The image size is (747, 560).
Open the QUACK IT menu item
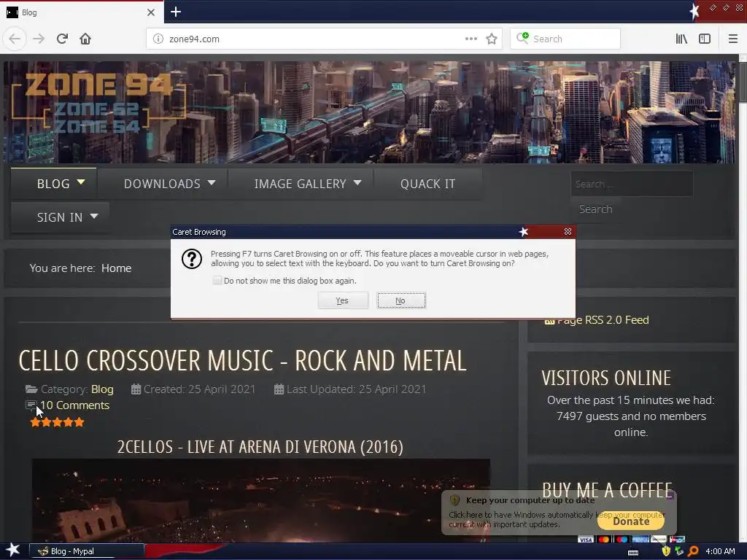427,184
